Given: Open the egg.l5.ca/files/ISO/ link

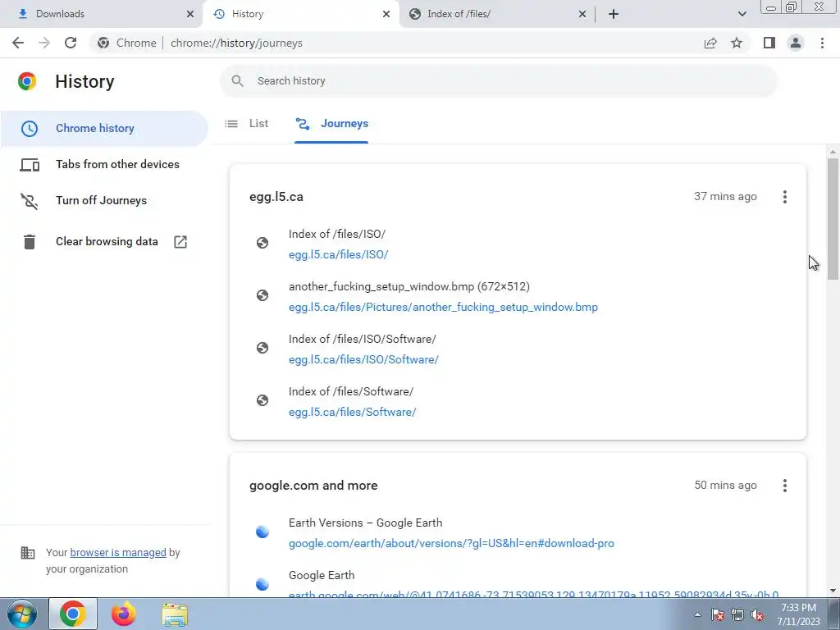Looking at the screenshot, I should 338,254.
